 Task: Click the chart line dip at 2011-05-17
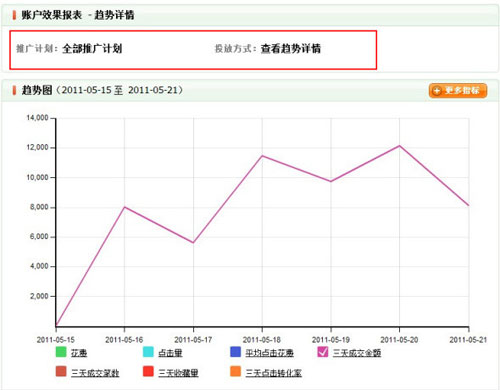point(193,242)
